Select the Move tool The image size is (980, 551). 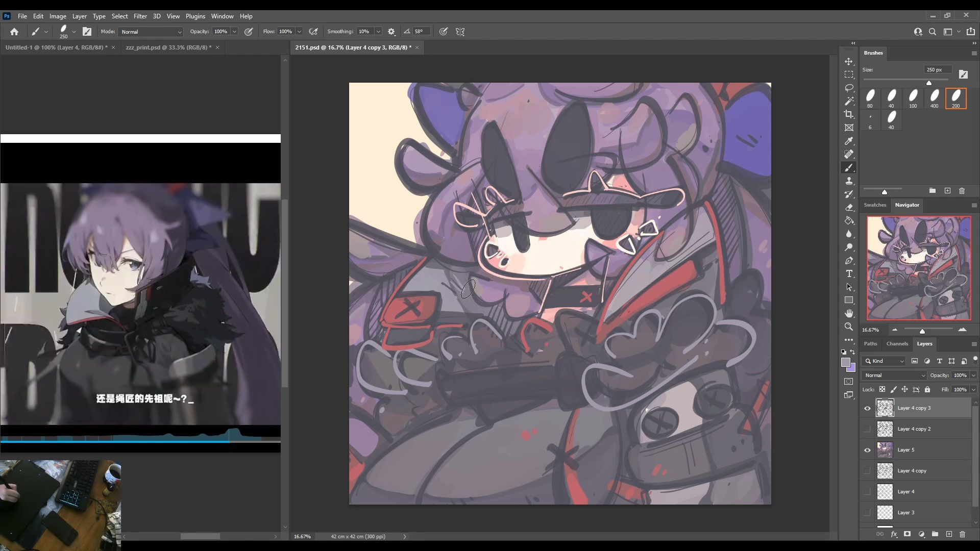[849, 61]
